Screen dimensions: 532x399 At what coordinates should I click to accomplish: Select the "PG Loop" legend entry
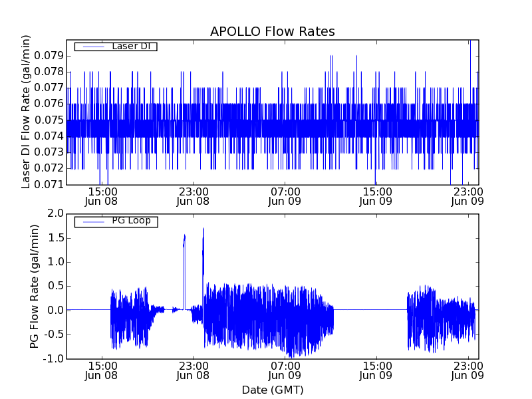(130, 220)
